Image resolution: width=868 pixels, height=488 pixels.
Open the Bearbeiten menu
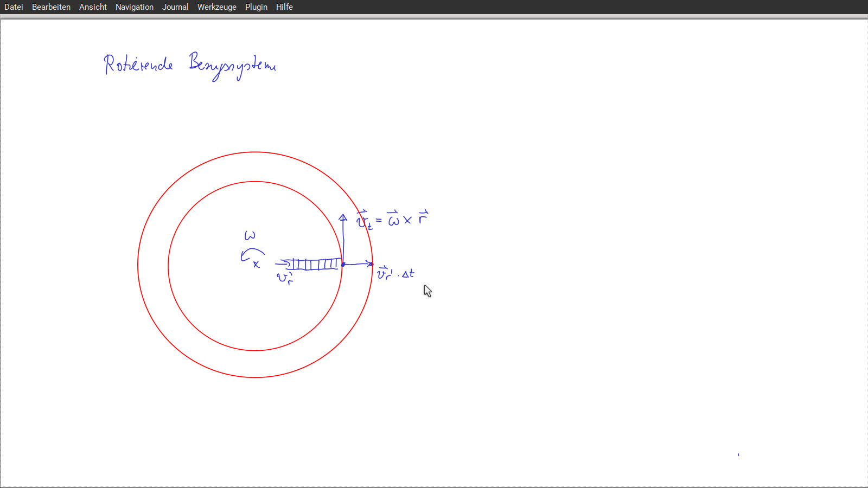(x=51, y=7)
